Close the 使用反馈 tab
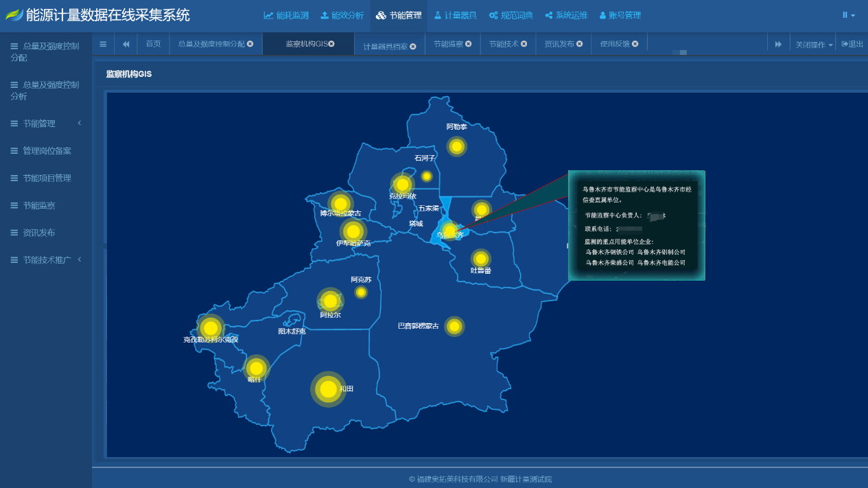This screenshot has width=868, height=488. tap(635, 44)
